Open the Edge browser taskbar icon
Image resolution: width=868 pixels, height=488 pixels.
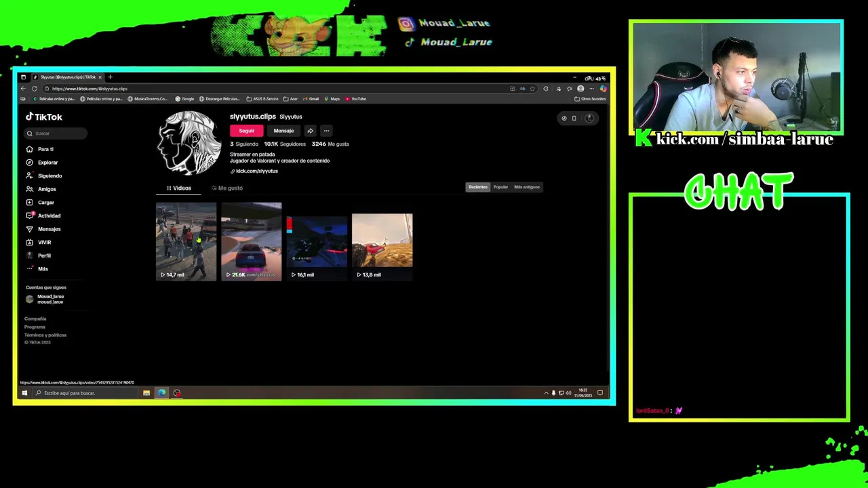(x=161, y=393)
